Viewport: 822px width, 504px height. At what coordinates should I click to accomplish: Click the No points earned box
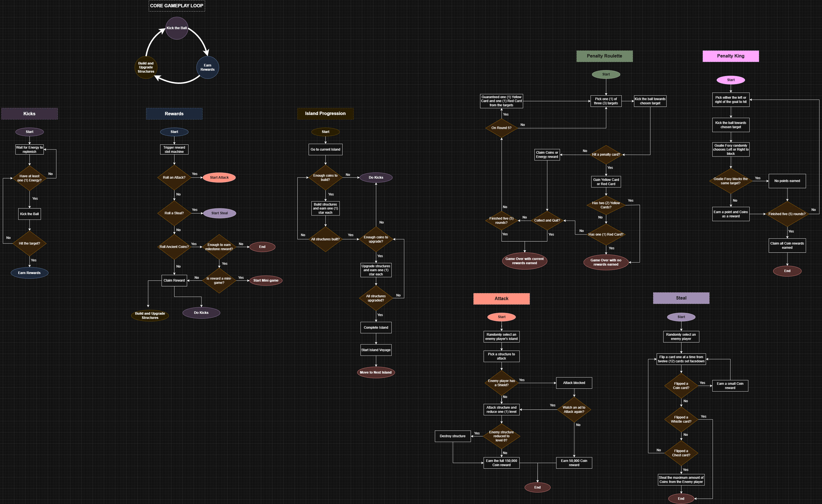pyautogui.click(x=787, y=181)
